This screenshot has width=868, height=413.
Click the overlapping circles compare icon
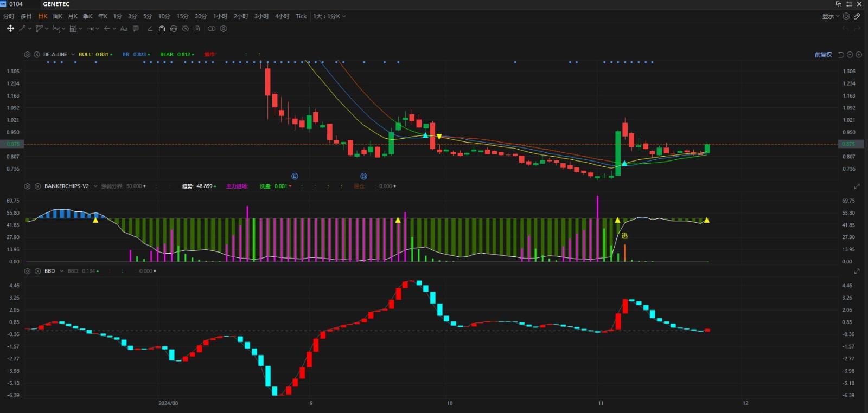tap(212, 29)
